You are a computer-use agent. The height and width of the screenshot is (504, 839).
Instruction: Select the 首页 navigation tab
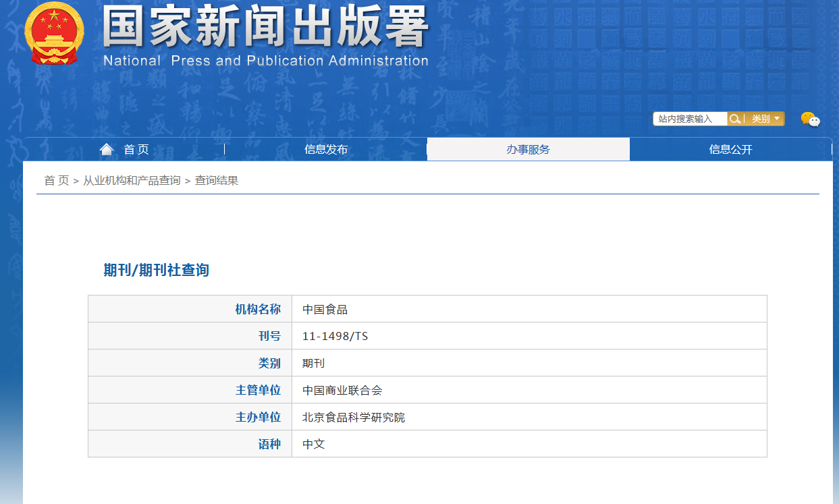pos(137,149)
